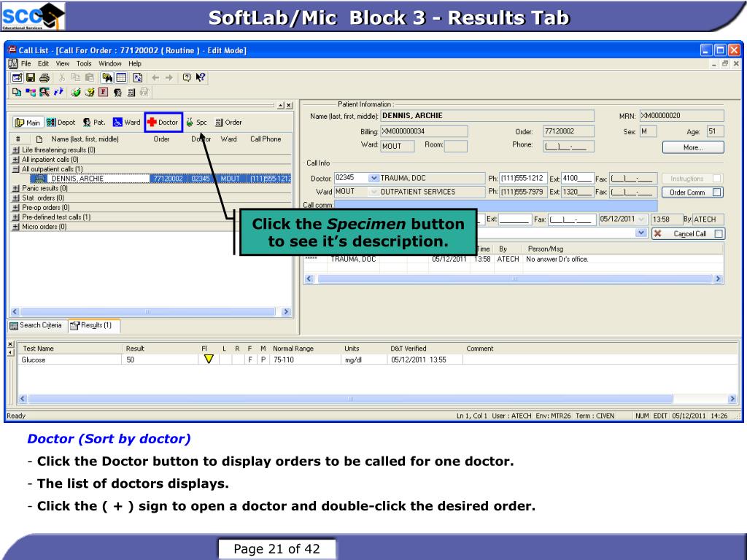Click the scissors Cut icon
747x560 pixels.
pos(61,77)
